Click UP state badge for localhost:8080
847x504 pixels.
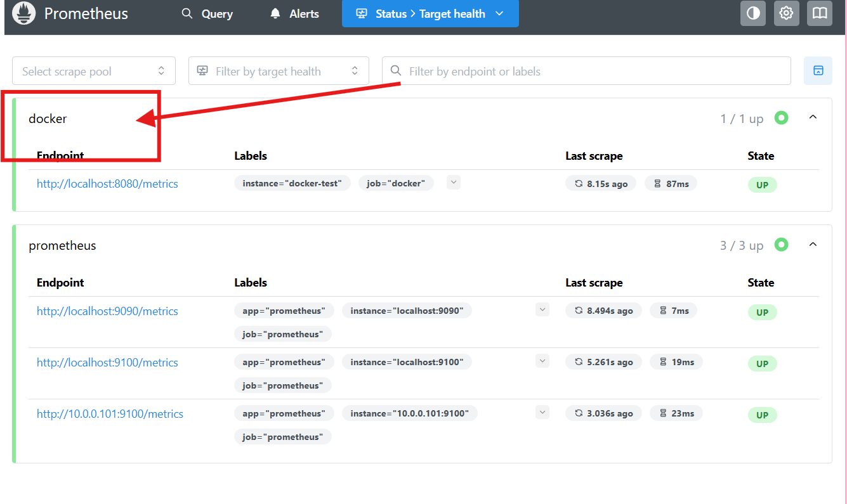click(762, 185)
